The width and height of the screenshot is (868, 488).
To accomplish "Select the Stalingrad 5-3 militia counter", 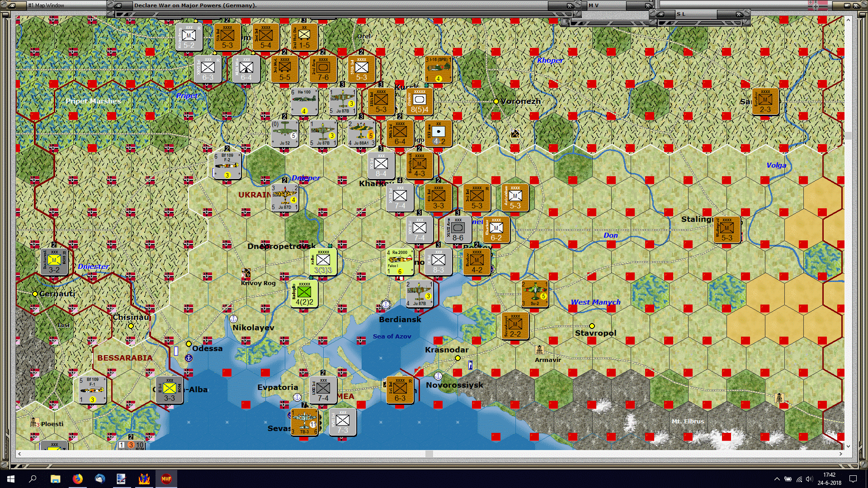I will click(x=727, y=230).
